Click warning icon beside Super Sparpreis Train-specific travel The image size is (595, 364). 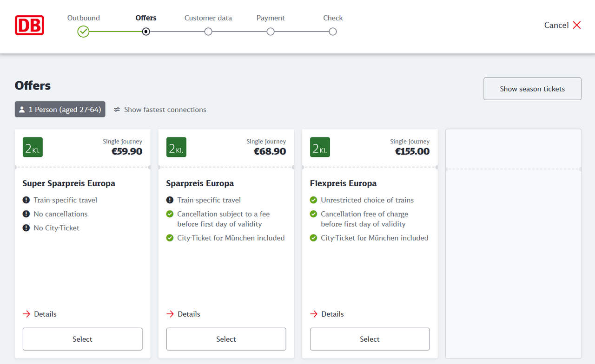point(26,200)
